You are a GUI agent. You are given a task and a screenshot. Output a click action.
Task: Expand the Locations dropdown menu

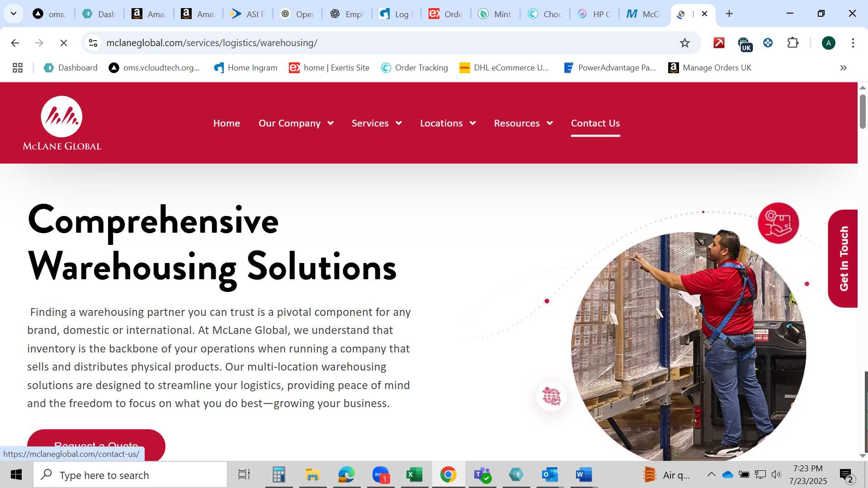tap(448, 123)
